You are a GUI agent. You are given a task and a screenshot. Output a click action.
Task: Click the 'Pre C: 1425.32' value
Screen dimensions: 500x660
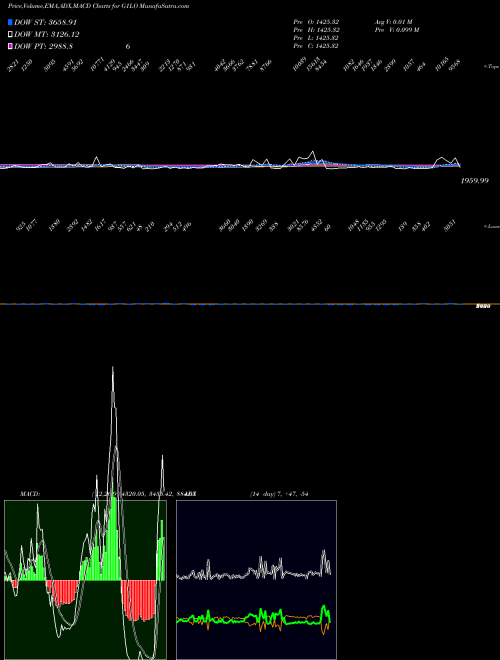316,46
